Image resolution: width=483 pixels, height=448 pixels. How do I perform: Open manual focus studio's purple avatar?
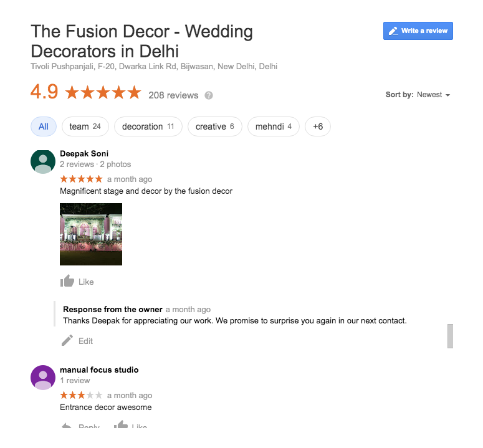pyautogui.click(x=43, y=378)
